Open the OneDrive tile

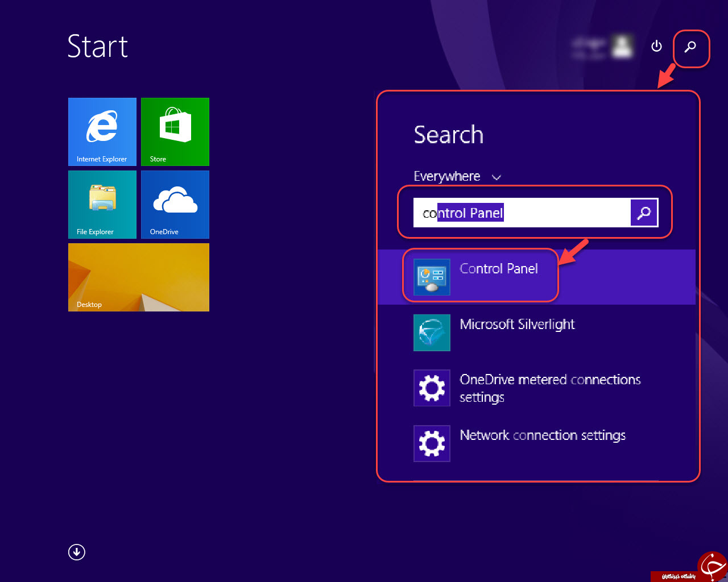point(175,205)
